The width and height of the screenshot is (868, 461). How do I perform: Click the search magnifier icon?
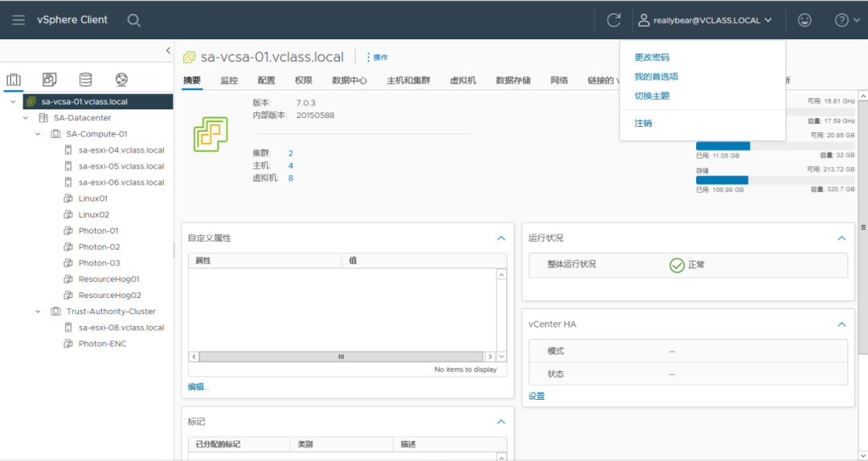click(x=134, y=20)
